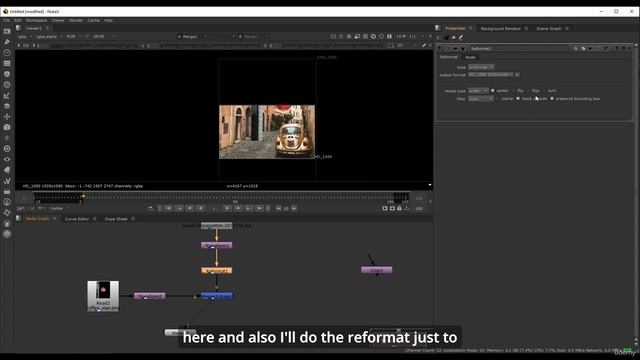Open the File menu
This screenshot has height=360, width=640.
pos(7,20)
